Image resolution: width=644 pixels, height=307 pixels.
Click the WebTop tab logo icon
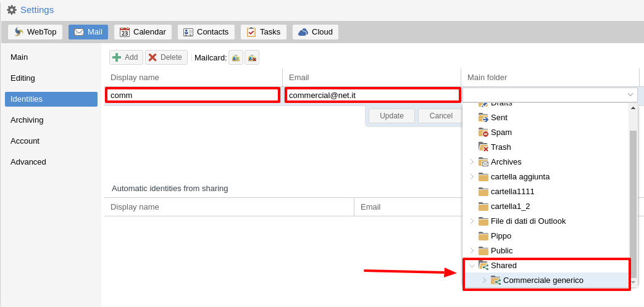(19, 32)
